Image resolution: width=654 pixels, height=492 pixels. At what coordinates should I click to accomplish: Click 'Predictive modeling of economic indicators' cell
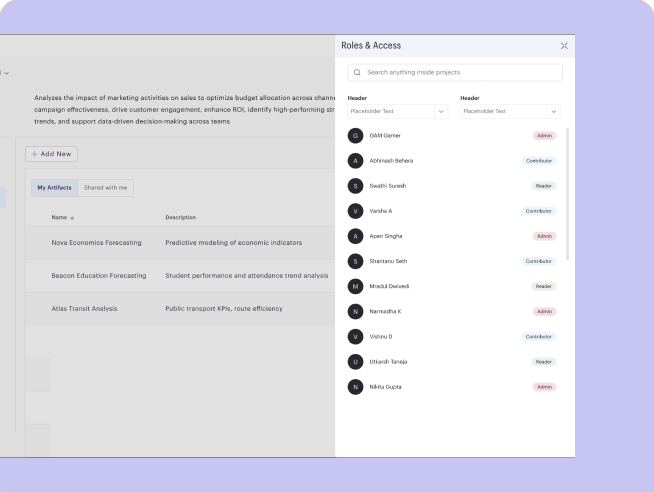pyautogui.click(x=234, y=243)
